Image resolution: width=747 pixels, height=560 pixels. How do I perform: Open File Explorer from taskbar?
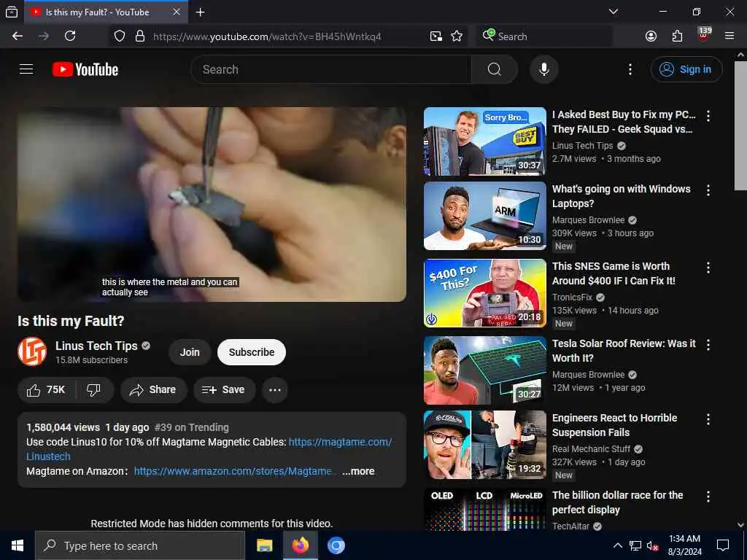click(x=264, y=545)
